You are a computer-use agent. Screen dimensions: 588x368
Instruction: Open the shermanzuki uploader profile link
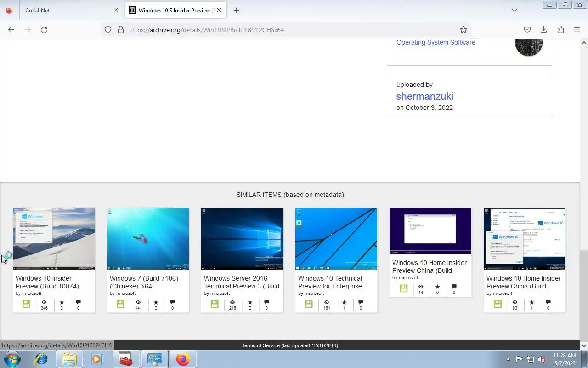pyautogui.click(x=425, y=96)
